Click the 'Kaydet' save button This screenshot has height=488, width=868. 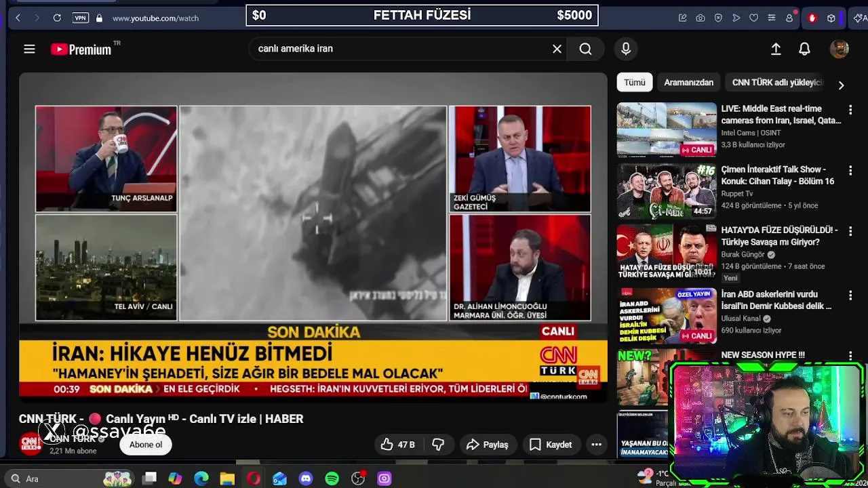click(x=551, y=445)
